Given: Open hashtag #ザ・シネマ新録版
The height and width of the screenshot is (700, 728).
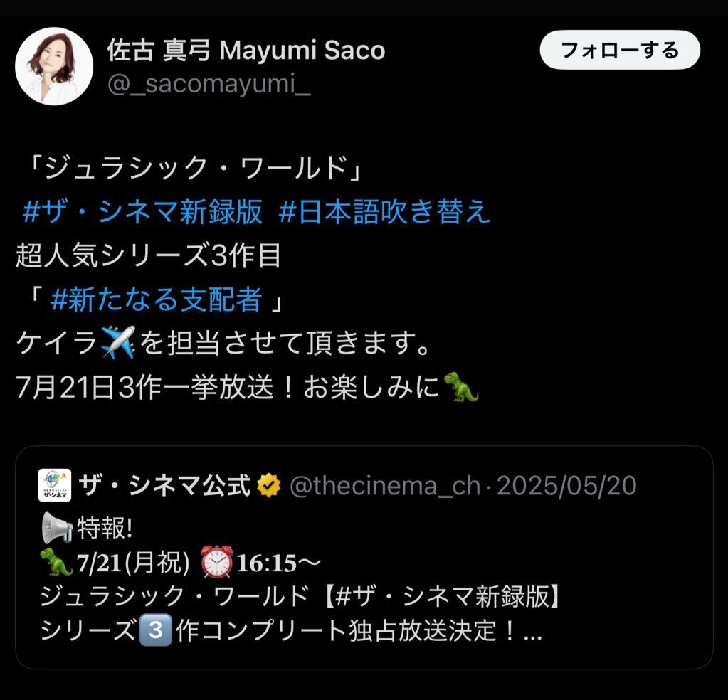Looking at the screenshot, I should 142,212.
